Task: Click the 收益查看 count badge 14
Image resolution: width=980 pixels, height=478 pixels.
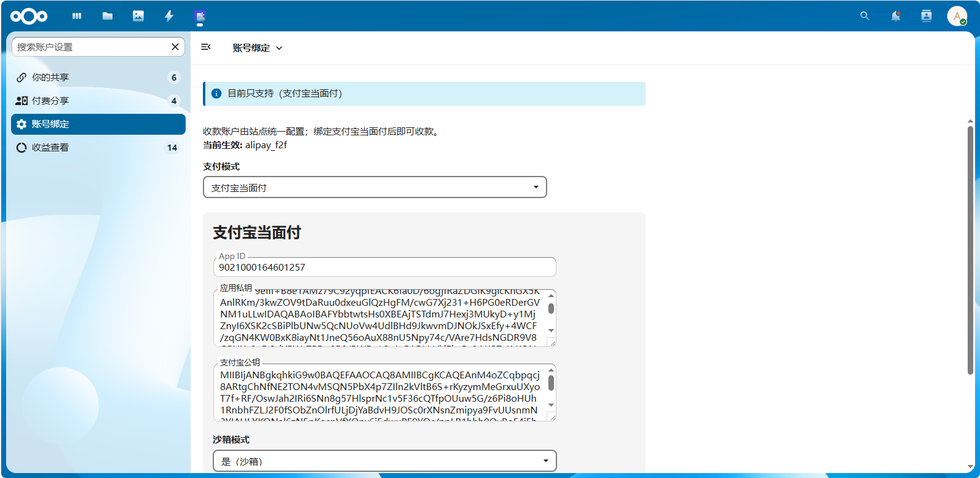Action: pyautogui.click(x=172, y=148)
